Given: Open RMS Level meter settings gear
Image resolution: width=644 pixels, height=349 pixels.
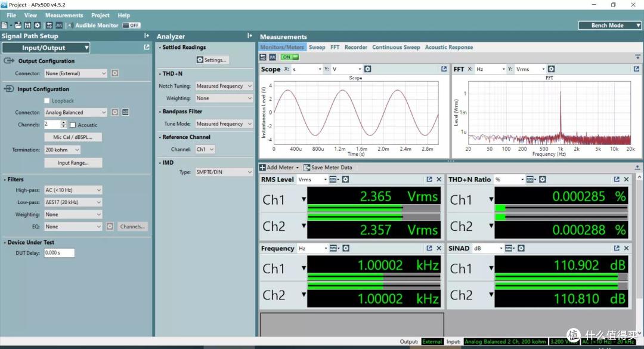Looking at the screenshot, I should pos(345,179).
